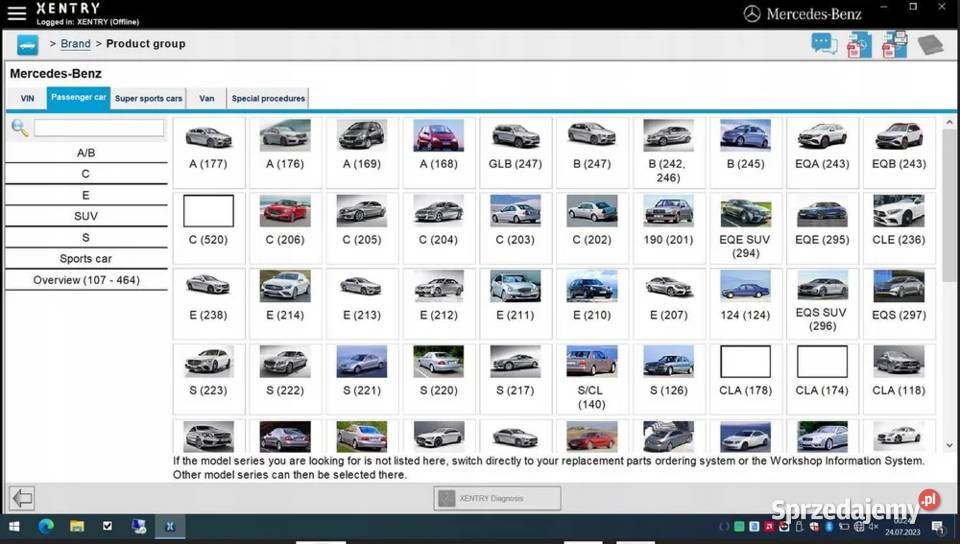Viewport: 960px width, 544px height.
Task: Click the back arrow button
Action: 22,497
